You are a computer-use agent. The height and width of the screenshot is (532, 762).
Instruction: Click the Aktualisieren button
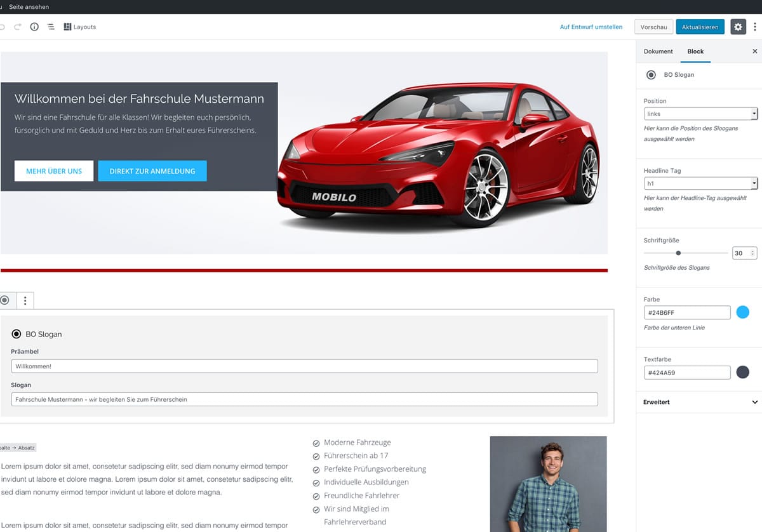tap(700, 27)
